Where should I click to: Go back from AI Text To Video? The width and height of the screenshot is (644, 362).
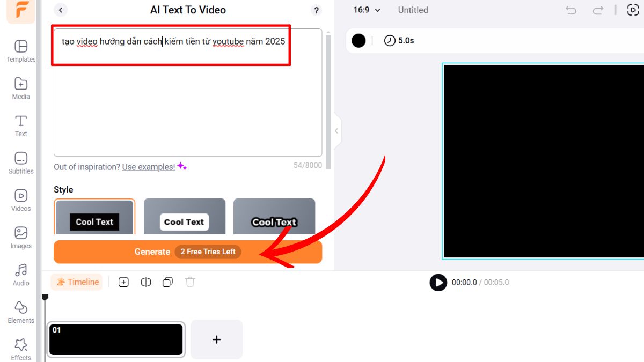coord(61,10)
